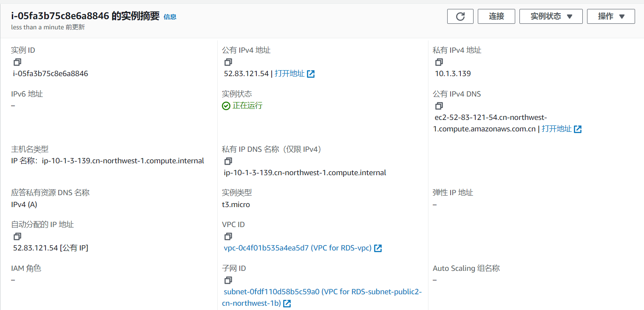Click the 'less than a minute 前更新' text
Viewport: 644px width, 310px height.
[48, 27]
